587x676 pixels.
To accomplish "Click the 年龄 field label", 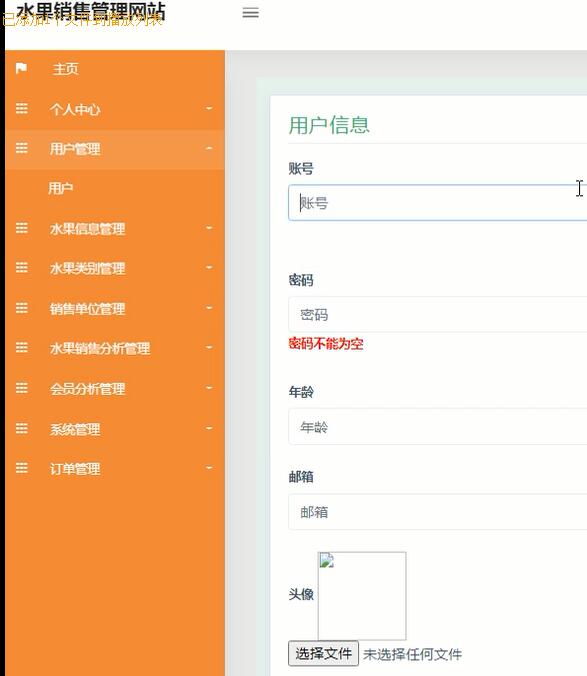I will [301, 392].
